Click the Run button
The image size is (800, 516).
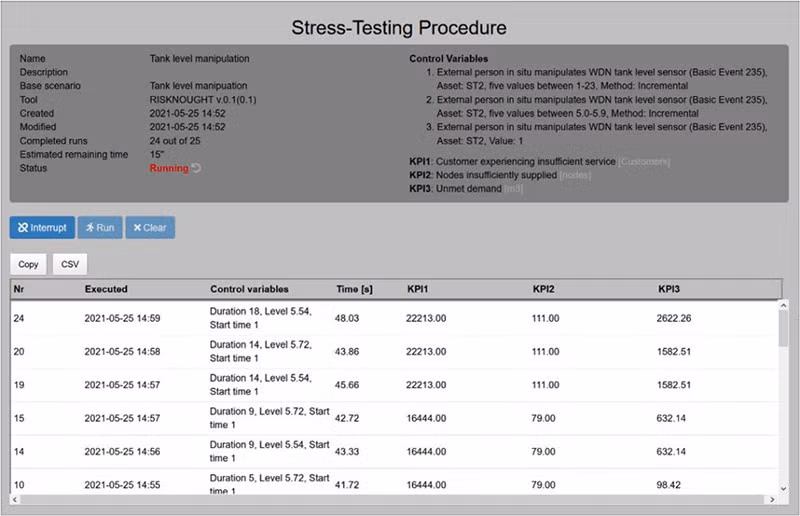[100, 228]
